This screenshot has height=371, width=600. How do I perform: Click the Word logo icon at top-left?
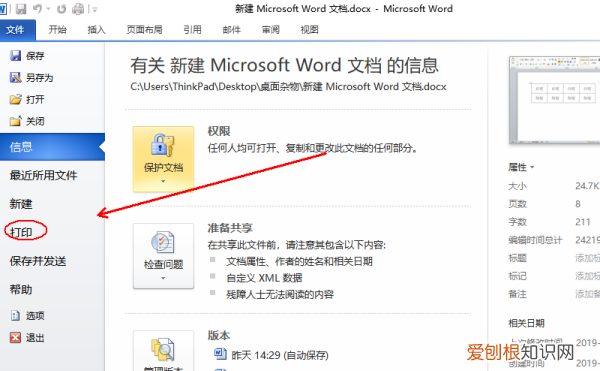click(3, 9)
